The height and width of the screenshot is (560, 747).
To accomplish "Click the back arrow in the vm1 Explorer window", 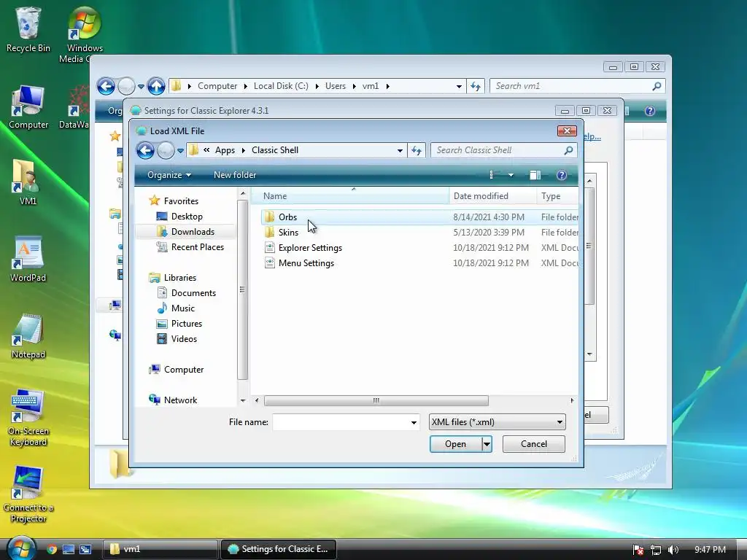I will click(106, 86).
